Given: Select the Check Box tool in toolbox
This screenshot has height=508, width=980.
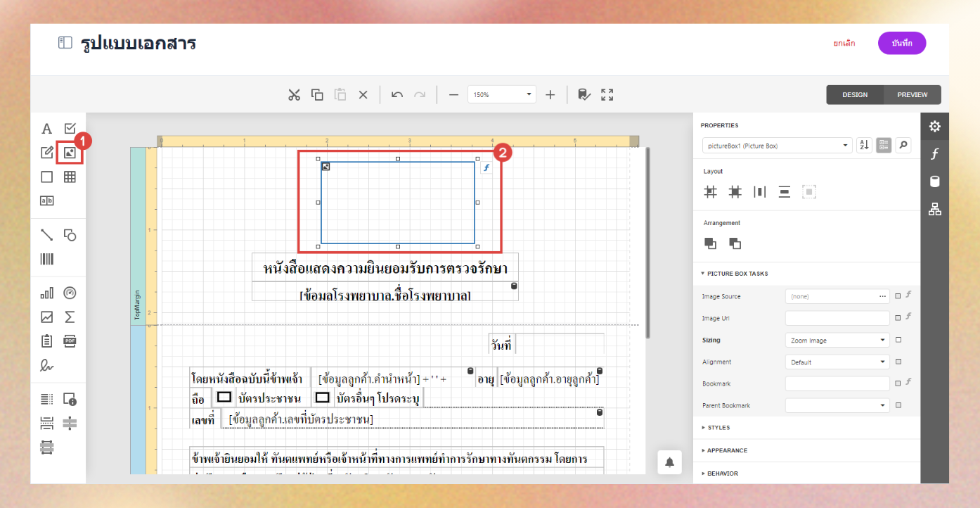Looking at the screenshot, I should point(70,128).
